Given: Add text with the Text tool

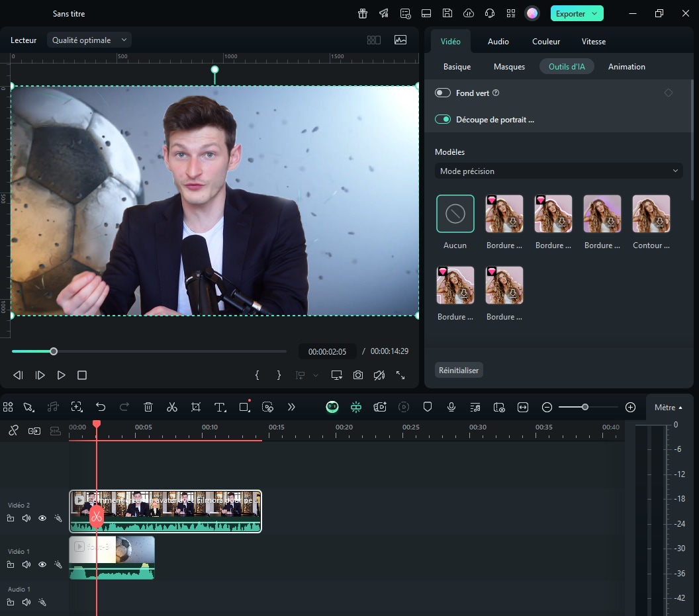Looking at the screenshot, I should (x=220, y=407).
